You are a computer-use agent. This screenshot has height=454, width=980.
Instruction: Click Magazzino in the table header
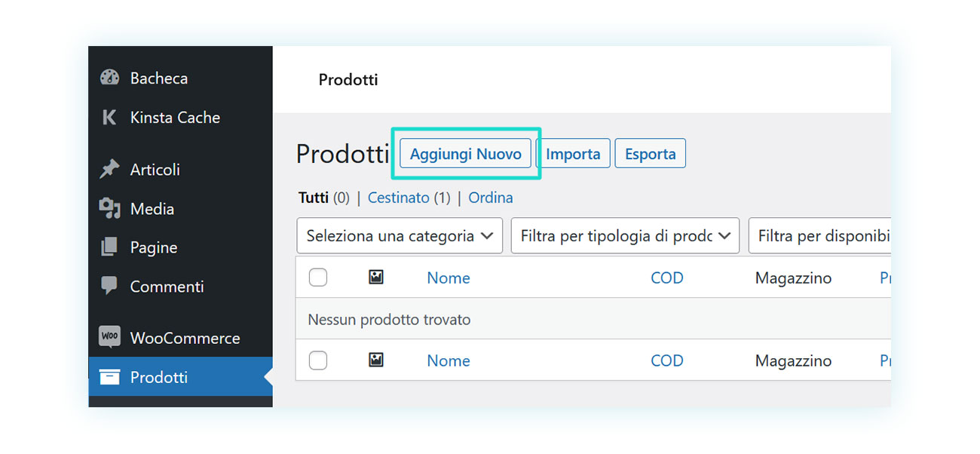pyautogui.click(x=793, y=278)
